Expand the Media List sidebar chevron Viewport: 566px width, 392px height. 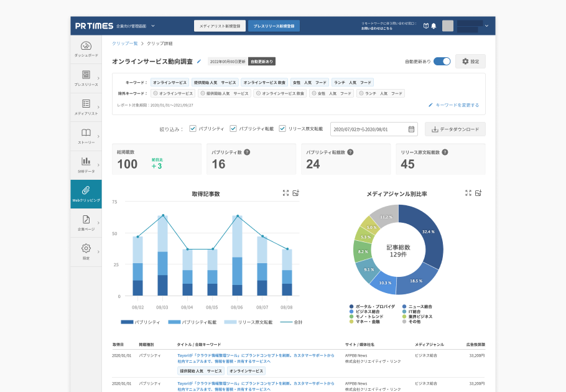point(98,107)
